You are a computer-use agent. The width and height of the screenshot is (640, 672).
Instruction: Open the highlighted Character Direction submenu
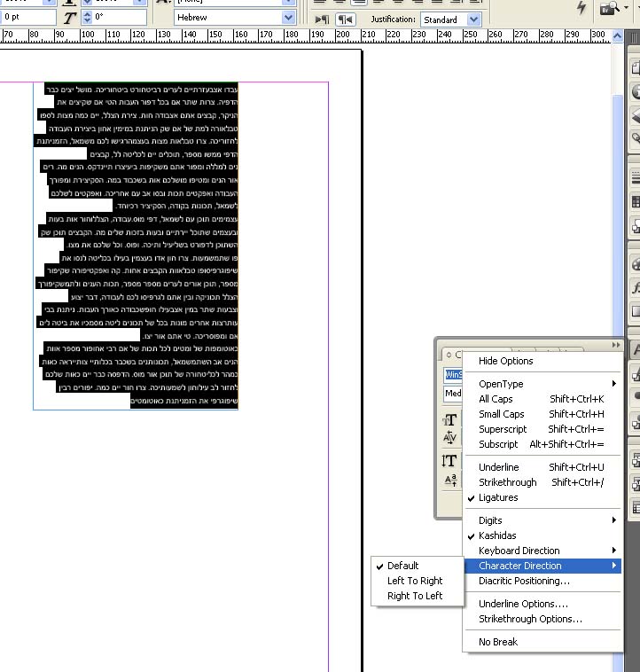pyautogui.click(x=543, y=566)
